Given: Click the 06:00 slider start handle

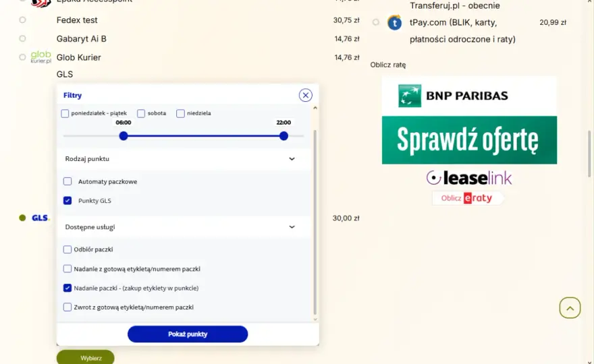Looking at the screenshot, I should pos(124,136).
